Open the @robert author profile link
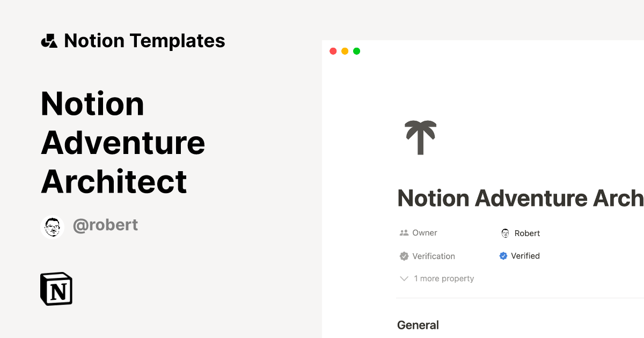The height and width of the screenshot is (338, 644). [105, 225]
